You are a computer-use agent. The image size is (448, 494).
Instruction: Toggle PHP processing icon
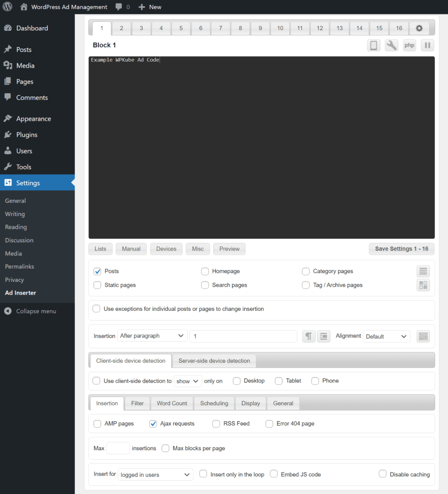[x=409, y=45]
